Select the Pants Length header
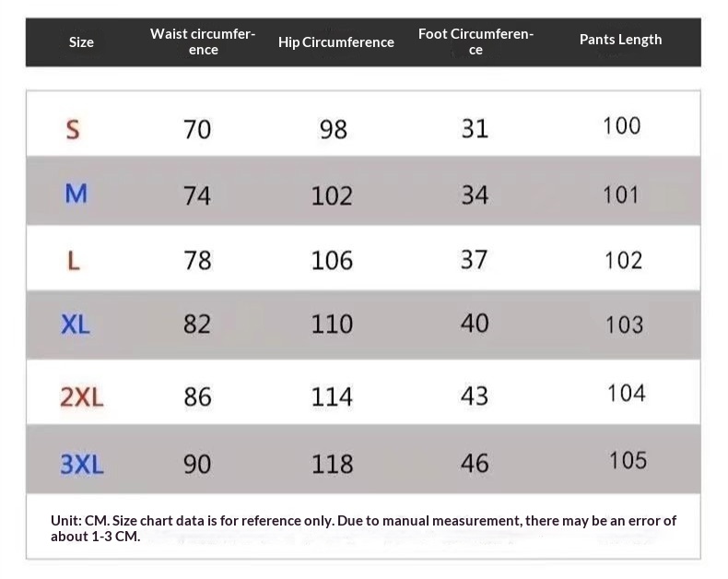 pos(620,40)
